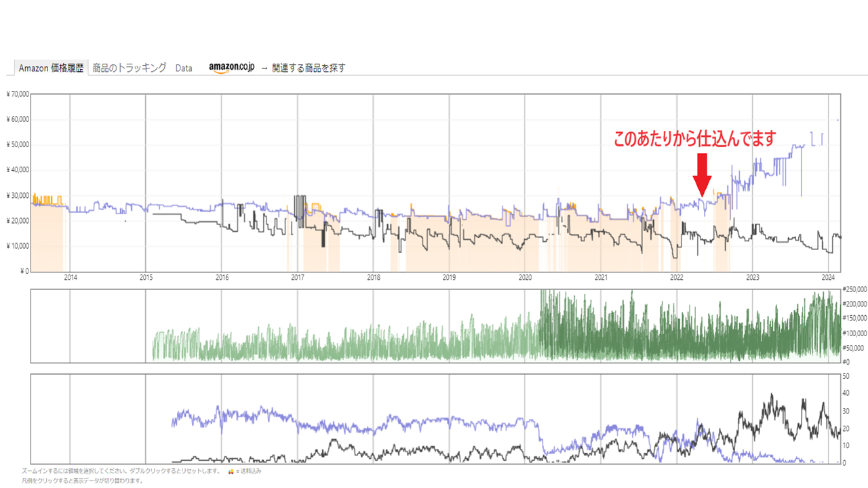Image resolution: width=868 pixels, height=488 pixels.
Task: Click the #250,000 sales rank label
Action: (854, 289)
